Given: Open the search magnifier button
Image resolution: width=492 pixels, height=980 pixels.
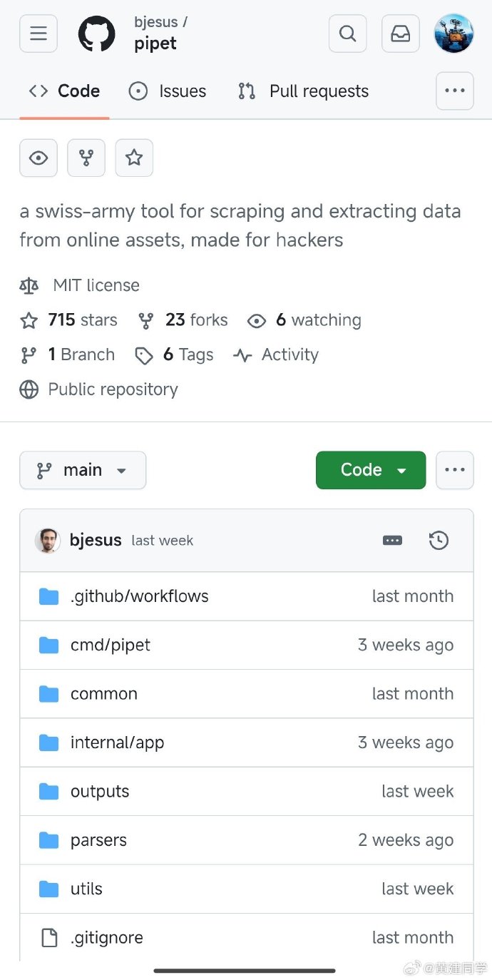Looking at the screenshot, I should pos(347,34).
